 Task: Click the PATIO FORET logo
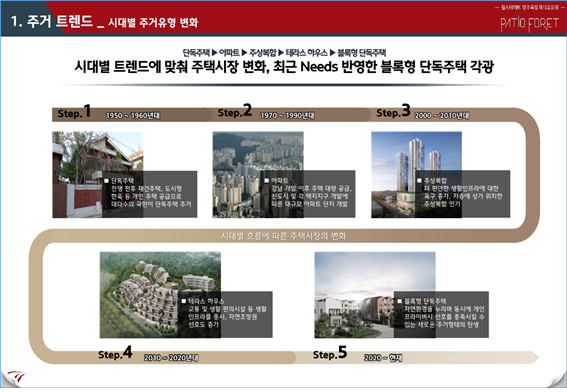530,24
